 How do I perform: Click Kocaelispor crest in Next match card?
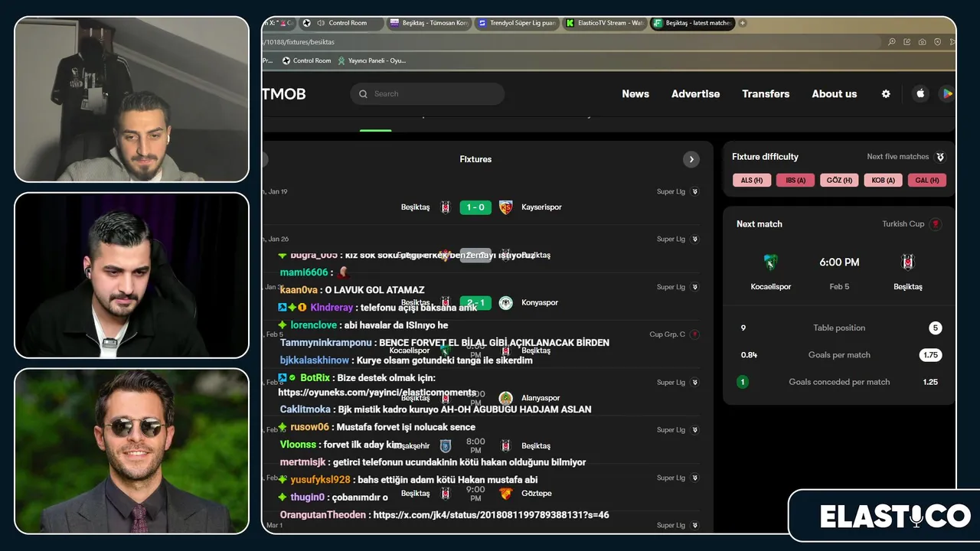click(x=770, y=262)
